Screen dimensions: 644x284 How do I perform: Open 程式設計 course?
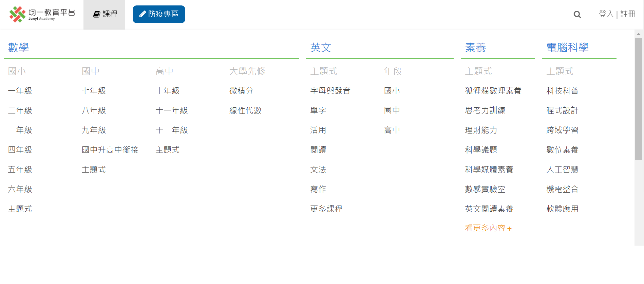[562, 110]
